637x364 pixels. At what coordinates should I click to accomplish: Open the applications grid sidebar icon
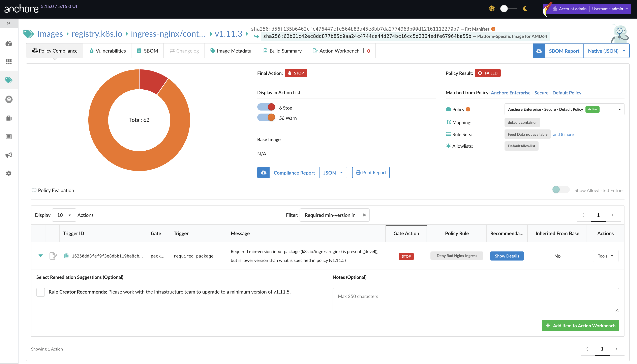(9, 62)
